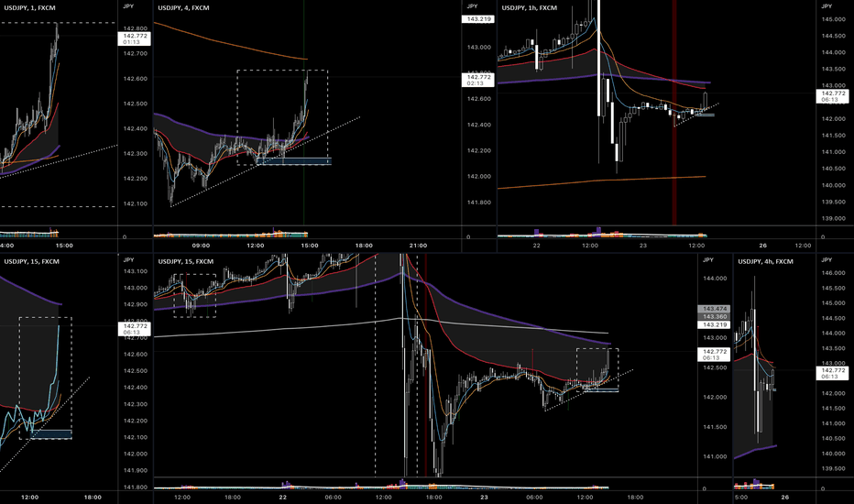Click the 143.474 price label

pyautogui.click(x=714, y=309)
